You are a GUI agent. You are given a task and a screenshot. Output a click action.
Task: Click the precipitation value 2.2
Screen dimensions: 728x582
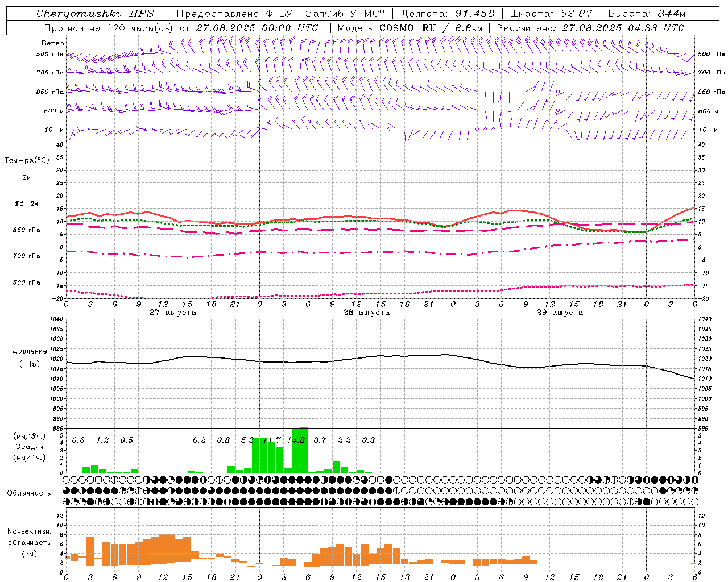point(344,440)
